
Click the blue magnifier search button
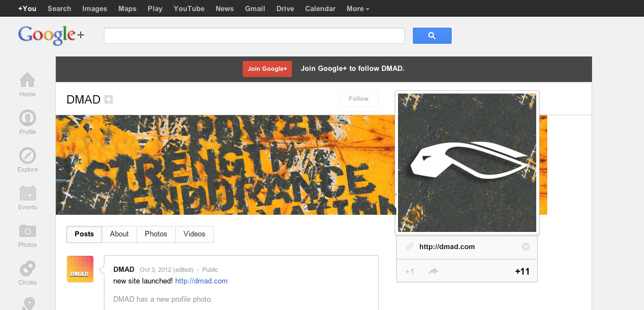pyautogui.click(x=432, y=36)
